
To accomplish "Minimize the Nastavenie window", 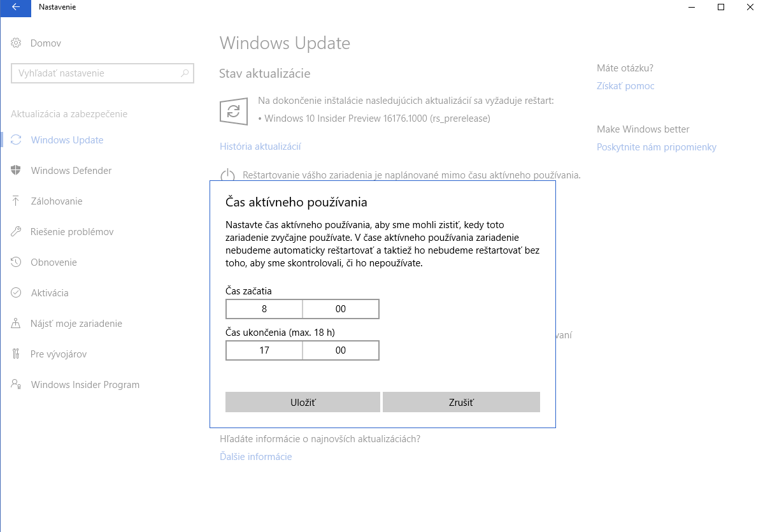I will tap(692, 7).
